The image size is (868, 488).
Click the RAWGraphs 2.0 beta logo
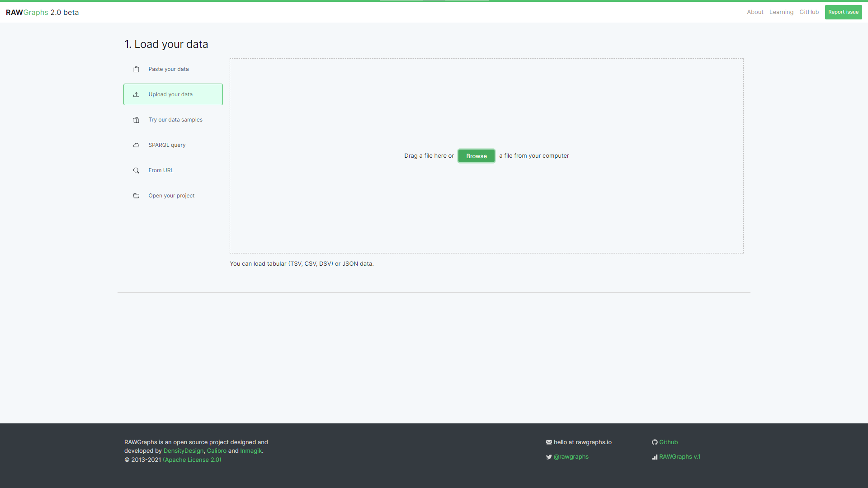(42, 12)
